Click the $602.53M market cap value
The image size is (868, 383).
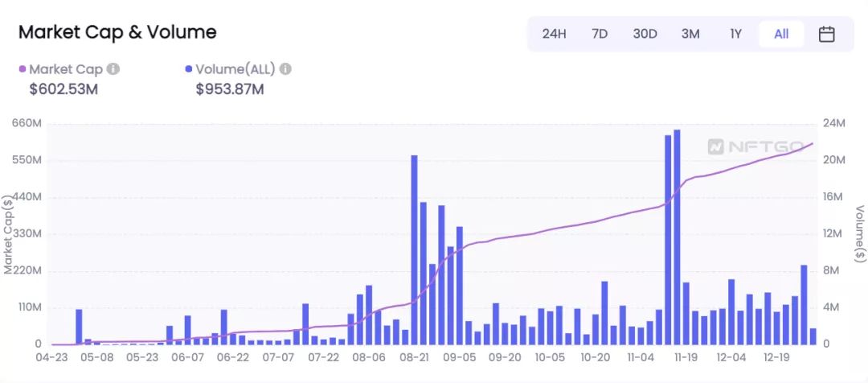point(63,89)
